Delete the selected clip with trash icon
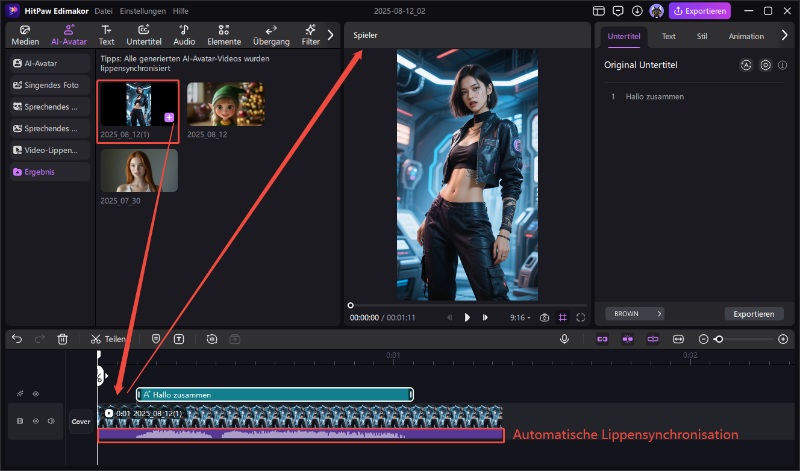This screenshot has height=471, width=800. pos(62,339)
